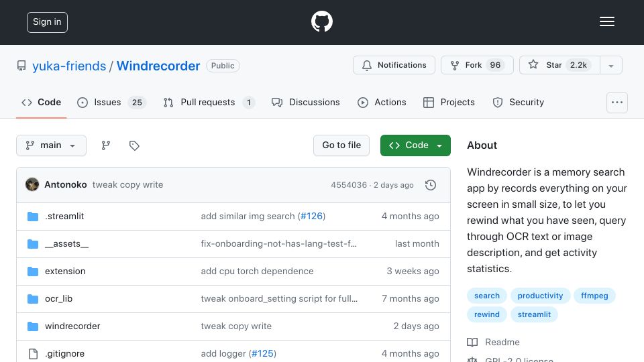The height and width of the screenshot is (362, 644).
Task: Open Windrecorder repository link
Action: click(x=158, y=66)
